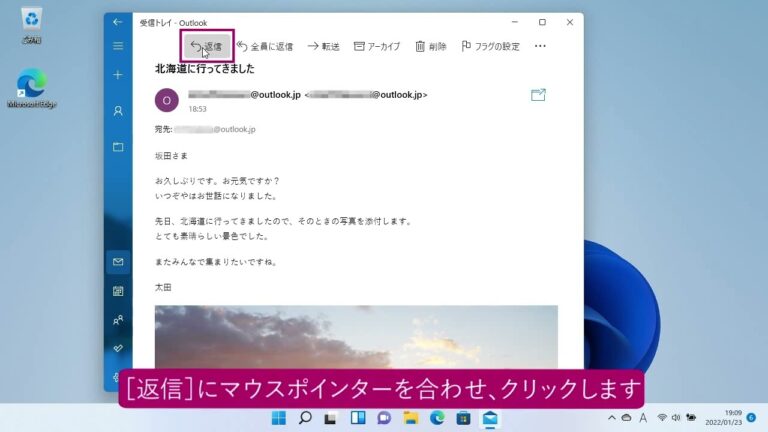The height and width of the screenshot is (432, 768).
Task: Click the attached sky photo
Action: pos(356,337)
